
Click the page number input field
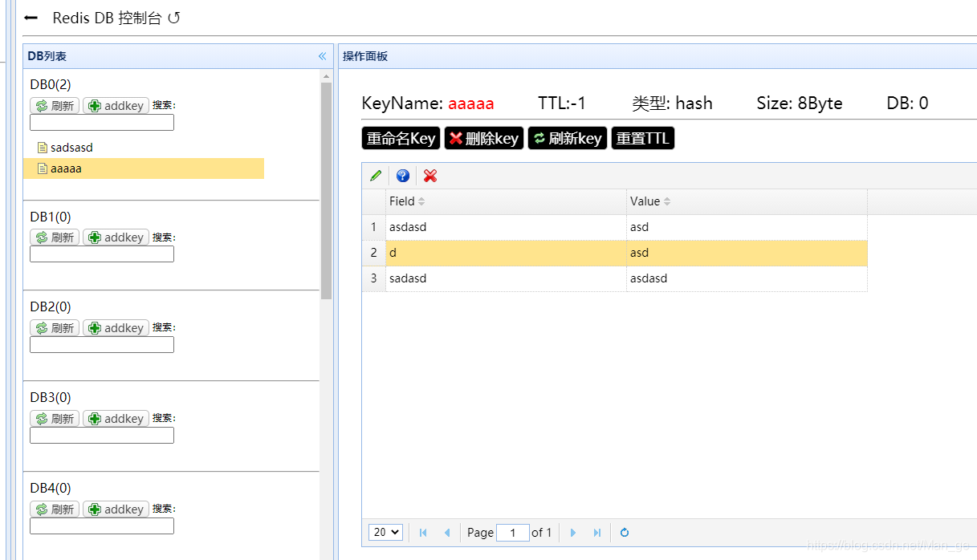point(513,532)
